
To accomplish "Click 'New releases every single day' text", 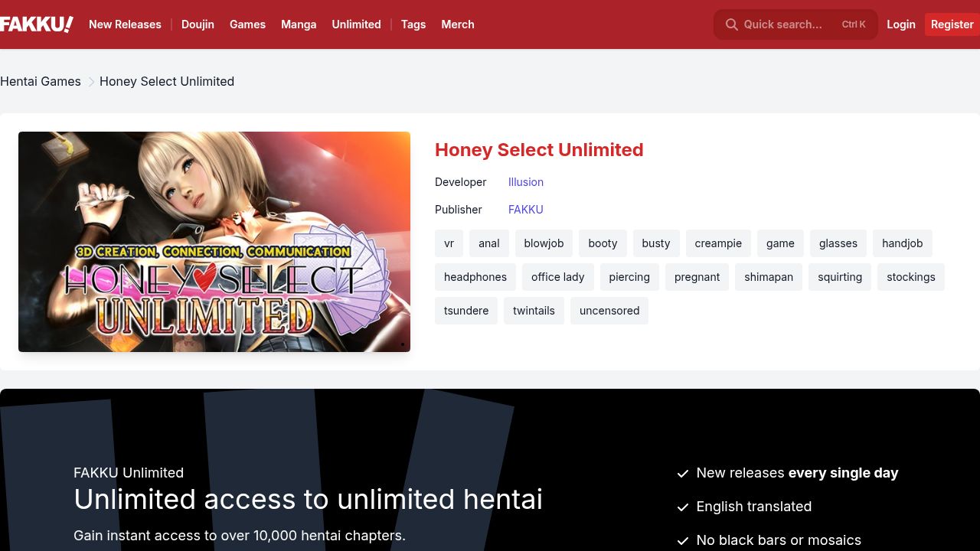I will point(797,473).
